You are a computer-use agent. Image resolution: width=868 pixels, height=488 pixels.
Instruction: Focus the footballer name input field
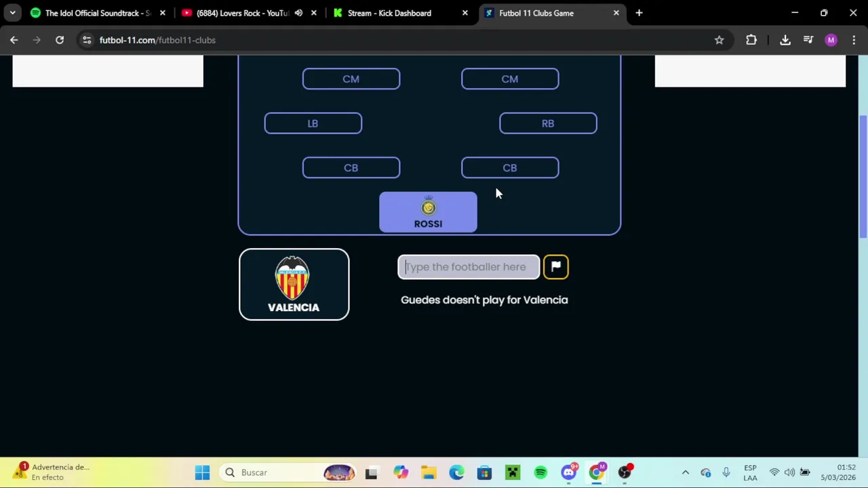(x=469, y=266)
